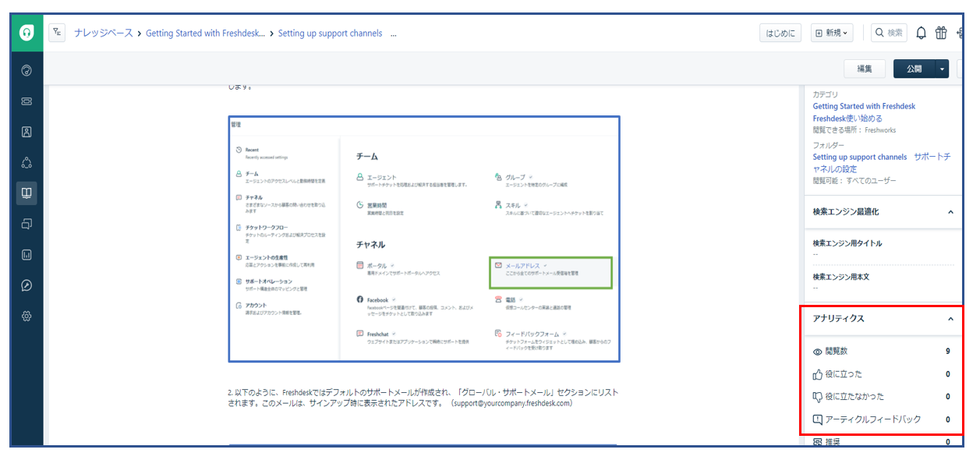The image size is (980, 460).
Task: Click the はじめに button
Action: (x=781, y=33)
